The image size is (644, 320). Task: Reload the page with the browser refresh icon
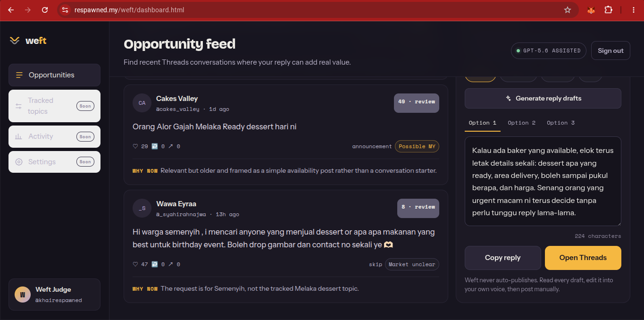[45, 10]
